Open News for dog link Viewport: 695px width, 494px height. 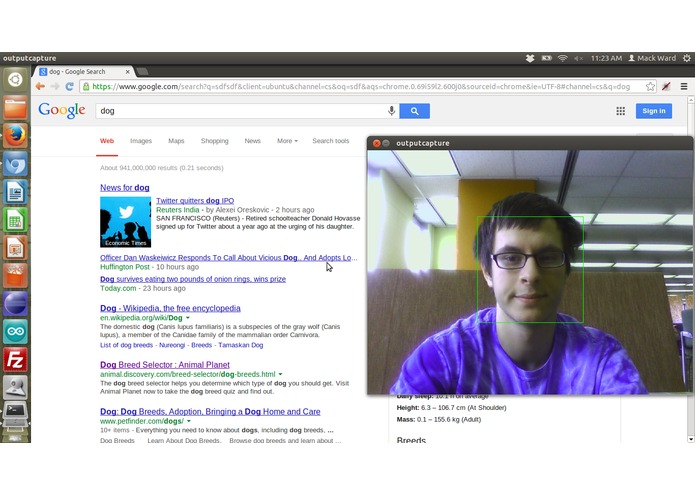click(x=125, y=187)
